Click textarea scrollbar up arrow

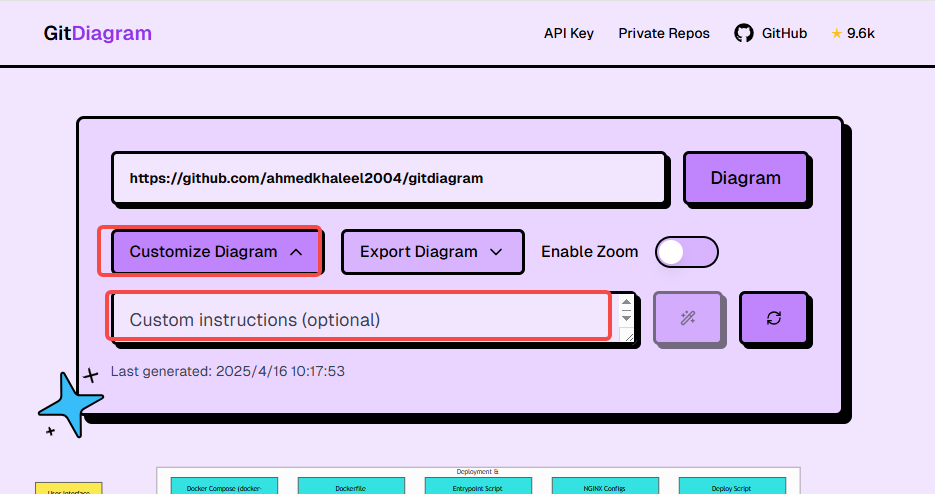[626, 302]
